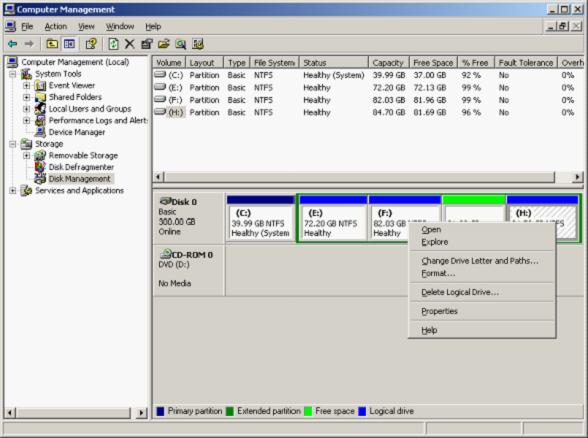Image resolution: width=588 pixels, height=438 pixels.
Task: Select the (E:) partition block on Disk 0
Action: tap(333, 218)
